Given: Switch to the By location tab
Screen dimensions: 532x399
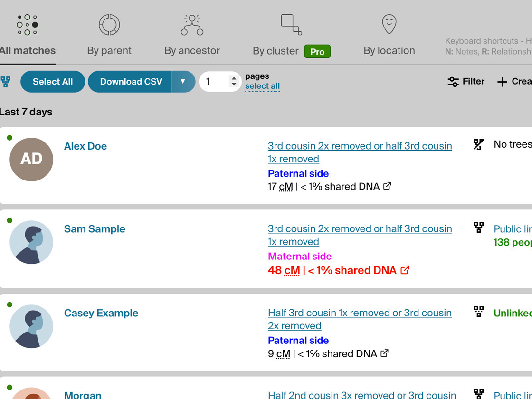Looking at the screenshot, I should 389,51.
